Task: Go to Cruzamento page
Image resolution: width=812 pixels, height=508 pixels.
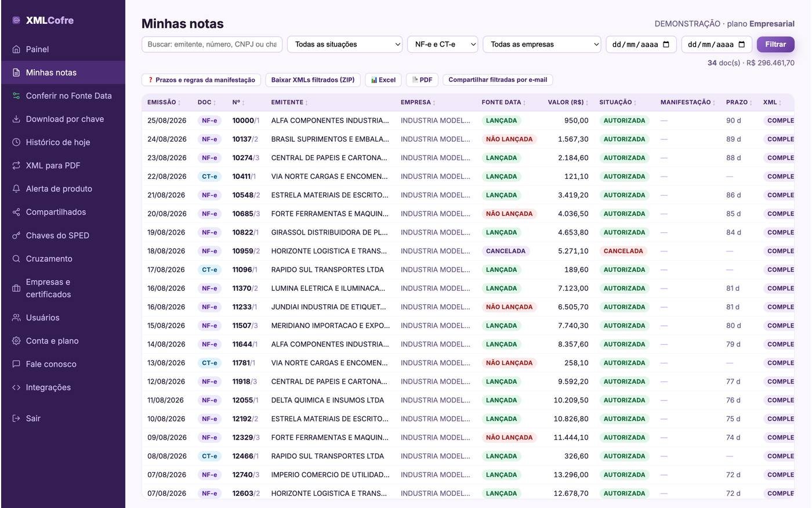Action: point(63,258)
